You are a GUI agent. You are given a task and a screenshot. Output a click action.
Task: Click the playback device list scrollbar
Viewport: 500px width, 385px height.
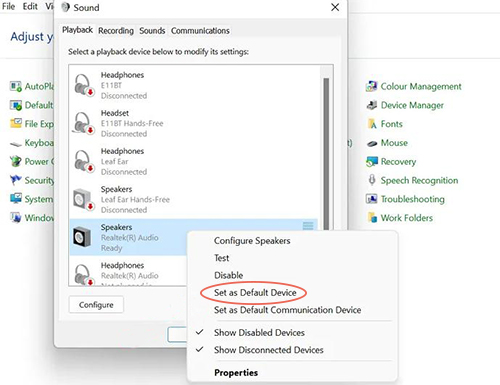326,153
